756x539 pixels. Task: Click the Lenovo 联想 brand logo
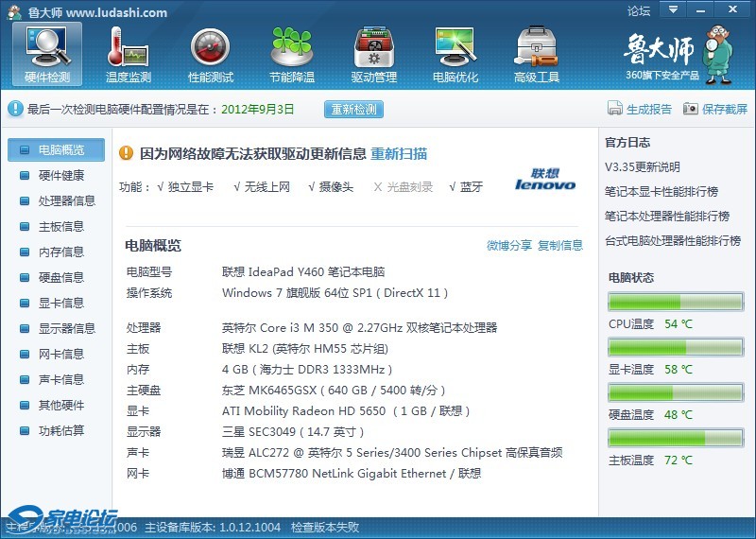[x=545, y=179]
